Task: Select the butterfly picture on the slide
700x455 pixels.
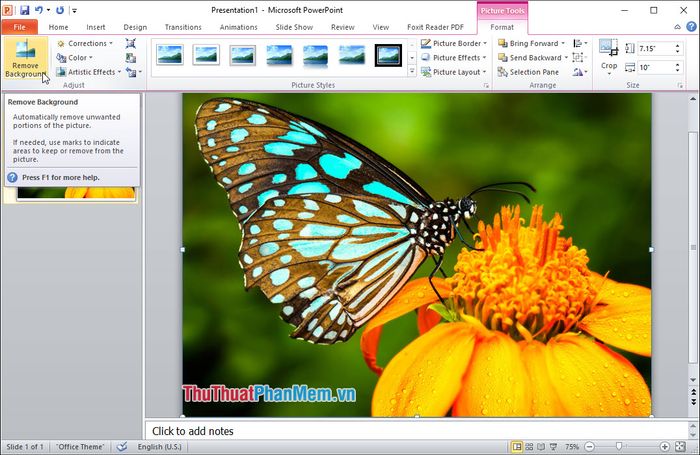Action: (x=417, y=255)
